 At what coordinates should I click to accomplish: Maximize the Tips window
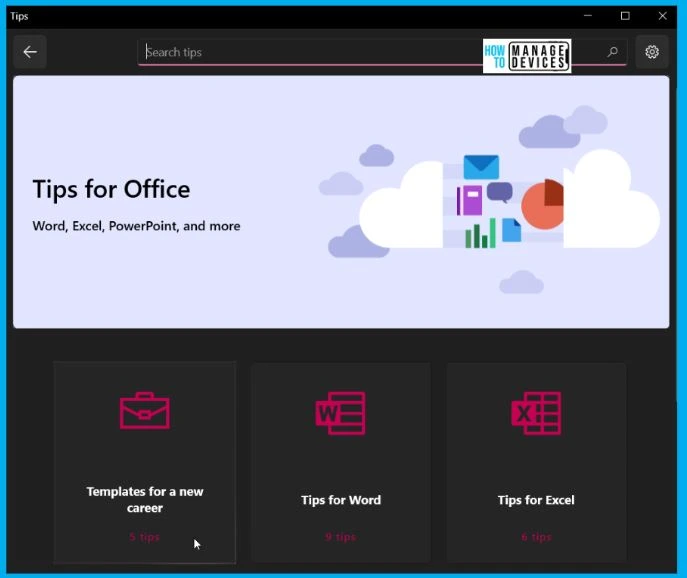(x=625, y=16)
